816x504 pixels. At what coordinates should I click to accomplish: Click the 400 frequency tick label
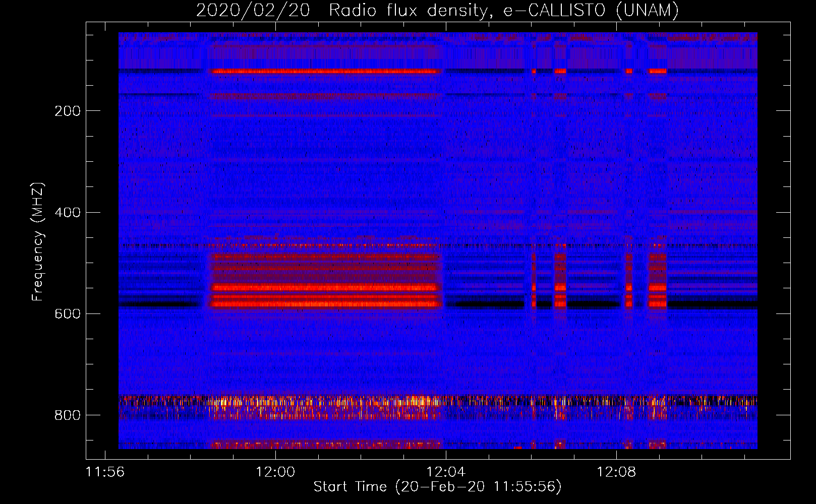[x=67, y=212]
